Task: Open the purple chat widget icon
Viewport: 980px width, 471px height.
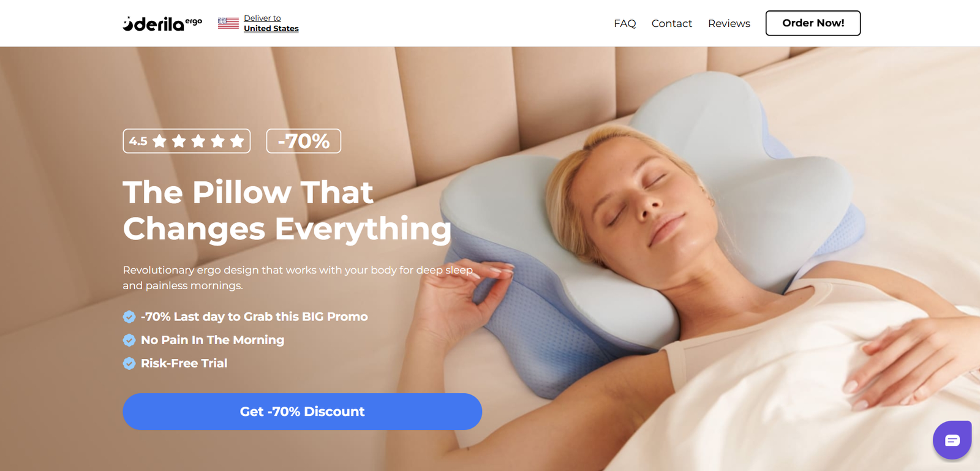Action: click(952, 440)
